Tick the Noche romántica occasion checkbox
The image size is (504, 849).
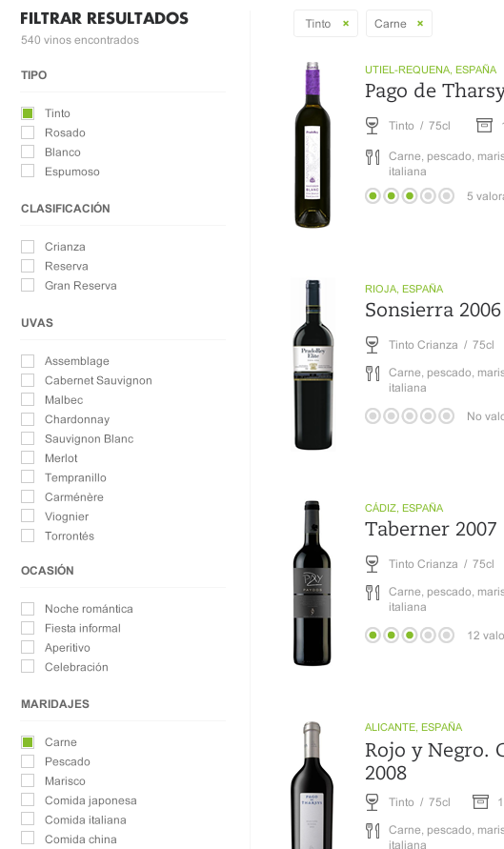28,609
